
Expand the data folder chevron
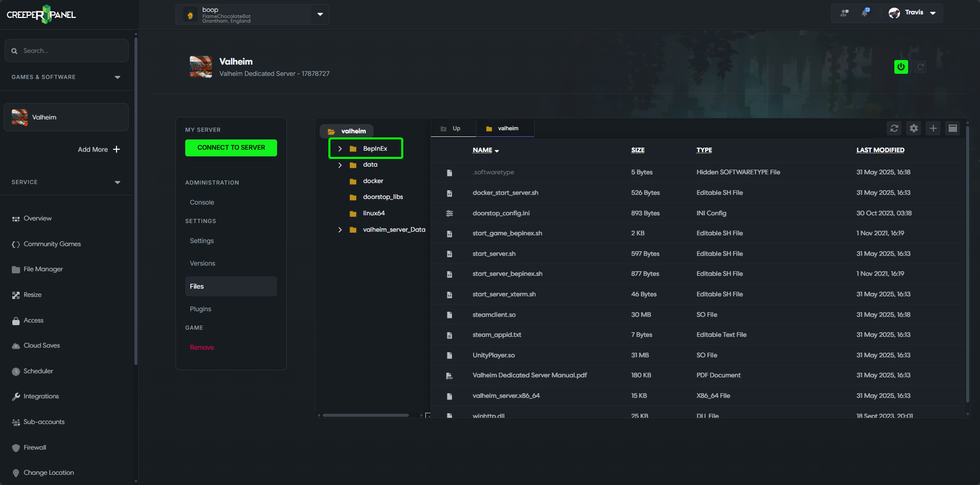(340, 165)
